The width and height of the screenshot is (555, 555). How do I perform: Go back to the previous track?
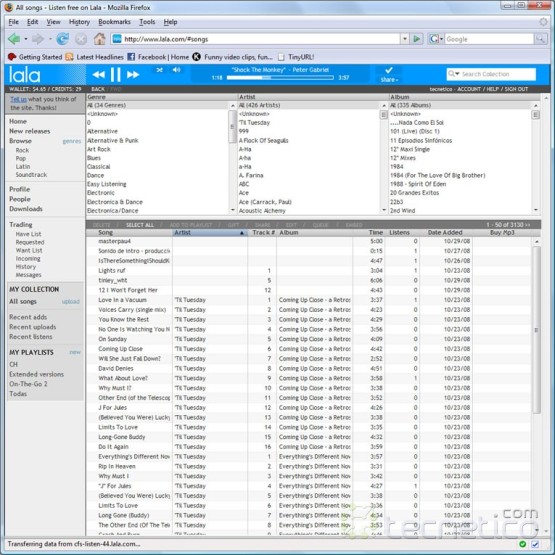[x=98, y=75]
